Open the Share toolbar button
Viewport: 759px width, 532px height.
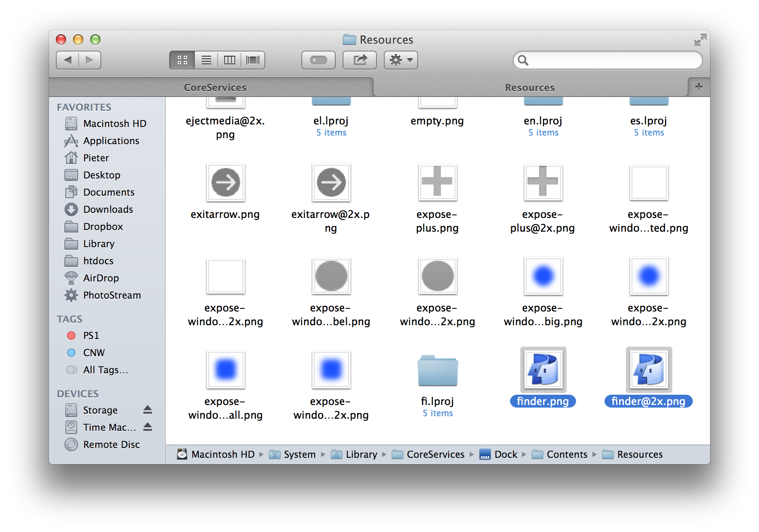click(x=360, y=60)
